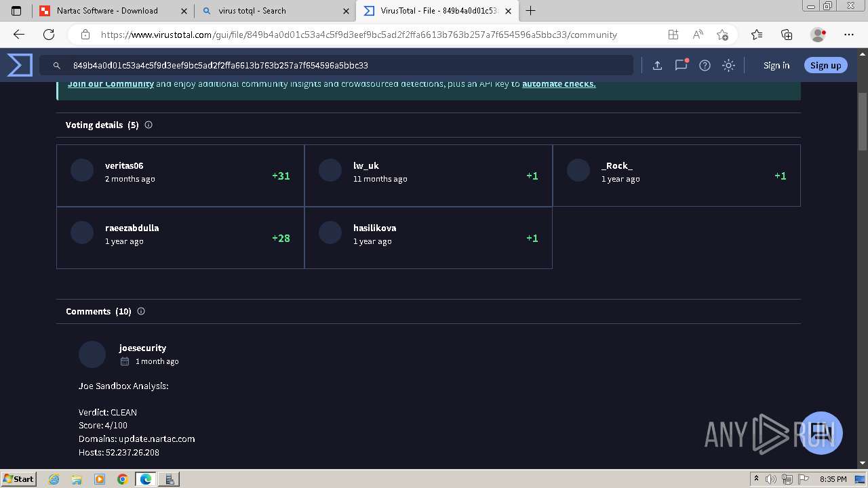Open lw_uk voter avatar

coord(330,170)
